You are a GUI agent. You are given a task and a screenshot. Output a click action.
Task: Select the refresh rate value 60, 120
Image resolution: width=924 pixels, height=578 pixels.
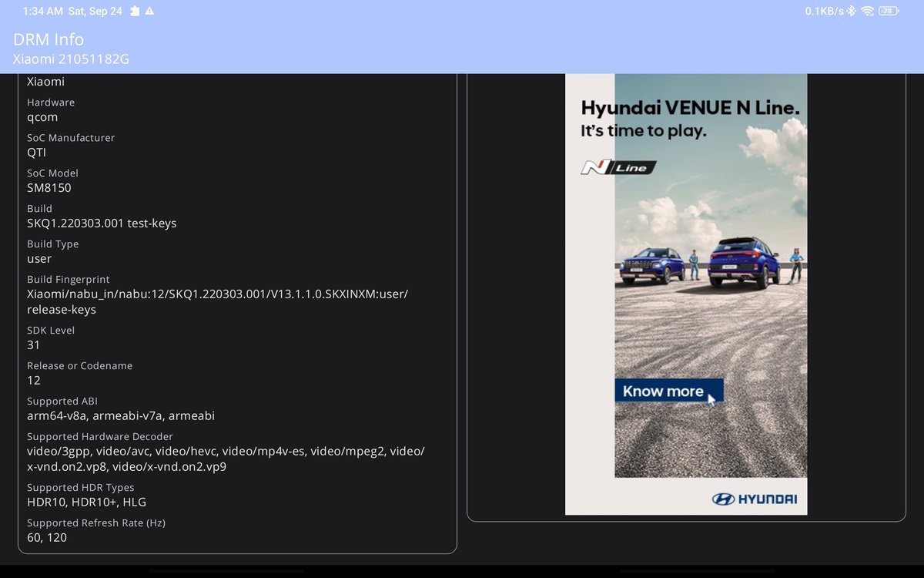[47, 538]
